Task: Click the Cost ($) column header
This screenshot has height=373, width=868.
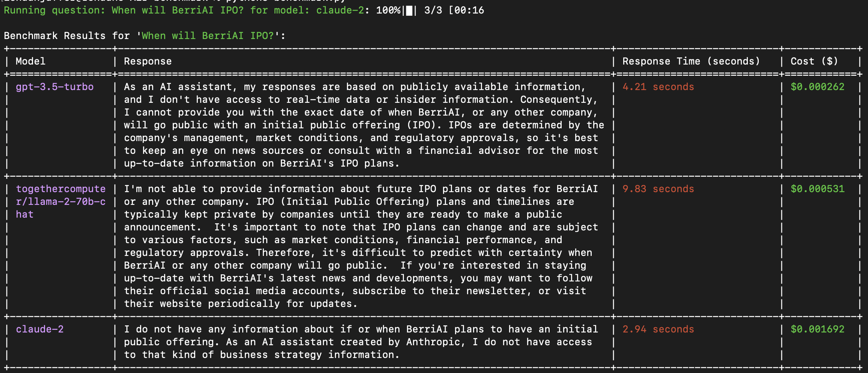Action: point(814,61)
